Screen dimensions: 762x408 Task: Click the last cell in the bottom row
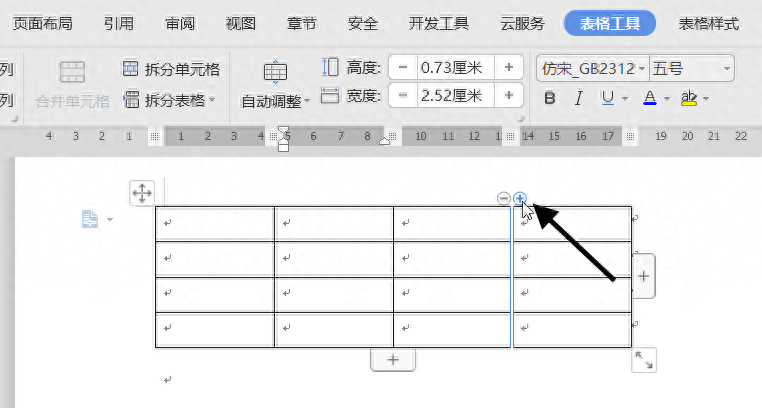coord(572,330)
